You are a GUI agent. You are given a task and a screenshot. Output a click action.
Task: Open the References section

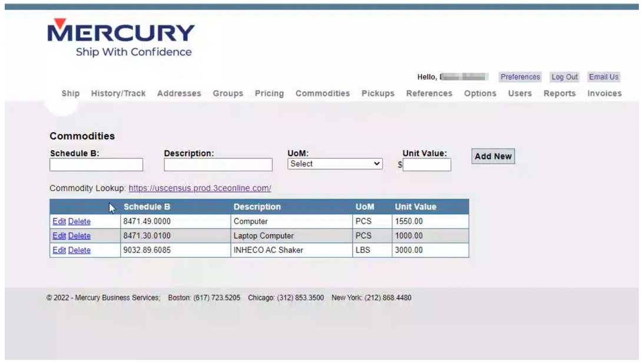429,93
